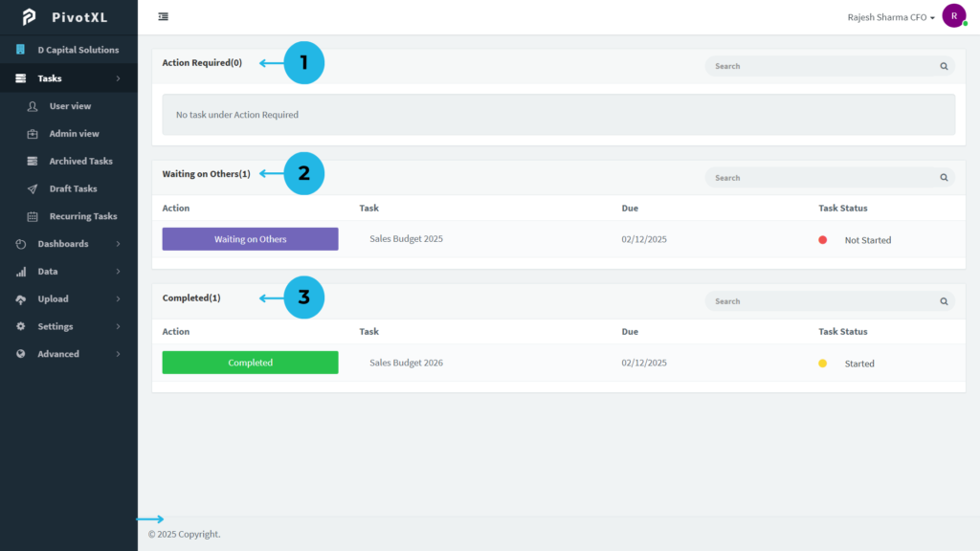Focus the Waiting on Others search field
Viewport: 980px width, 551px height.
pos(830,177)
